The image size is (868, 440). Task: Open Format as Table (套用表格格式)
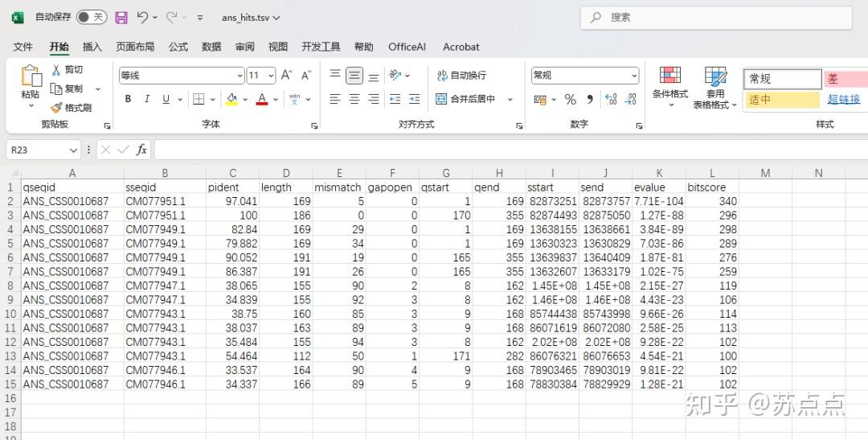[714, 88]
